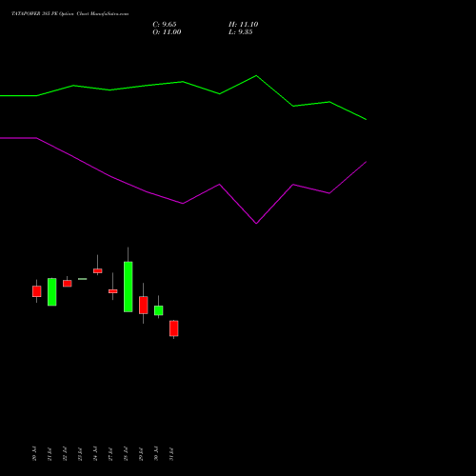Click the red candle above 31 Jul
The image size is (476, 476).
[x=174, y=328]
